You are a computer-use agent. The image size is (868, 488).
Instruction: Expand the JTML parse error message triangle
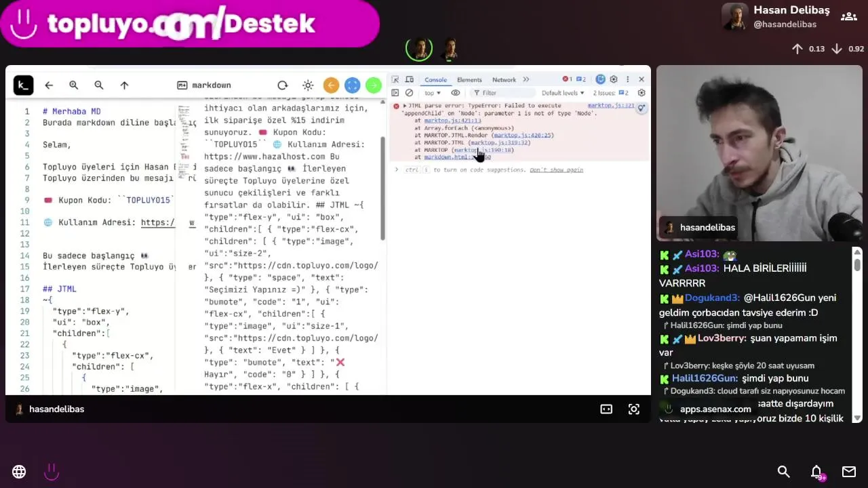pyautogui.click(x=405, y=106)
